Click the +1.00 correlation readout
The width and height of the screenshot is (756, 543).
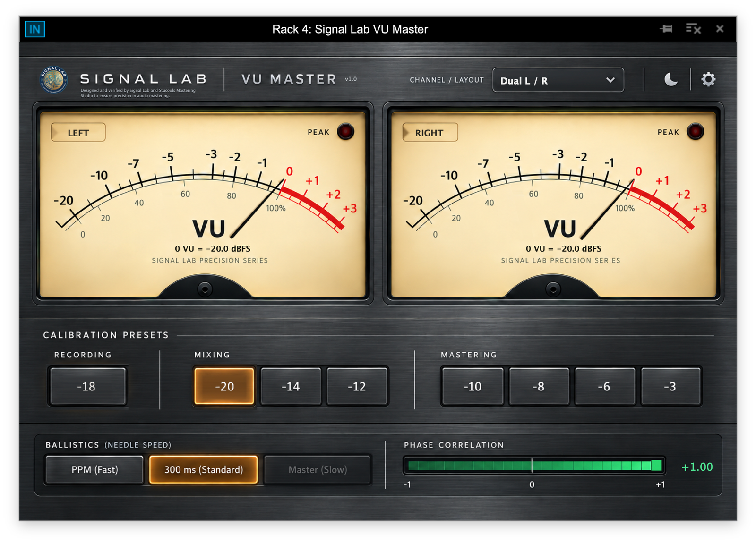(697, 467)
